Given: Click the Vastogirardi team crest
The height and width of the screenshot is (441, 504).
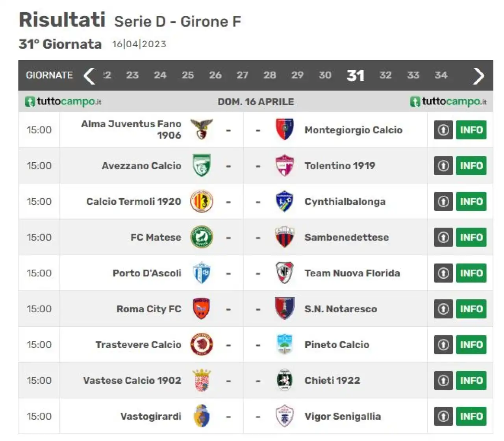Looking at the screenshot, I should [202, 416].
